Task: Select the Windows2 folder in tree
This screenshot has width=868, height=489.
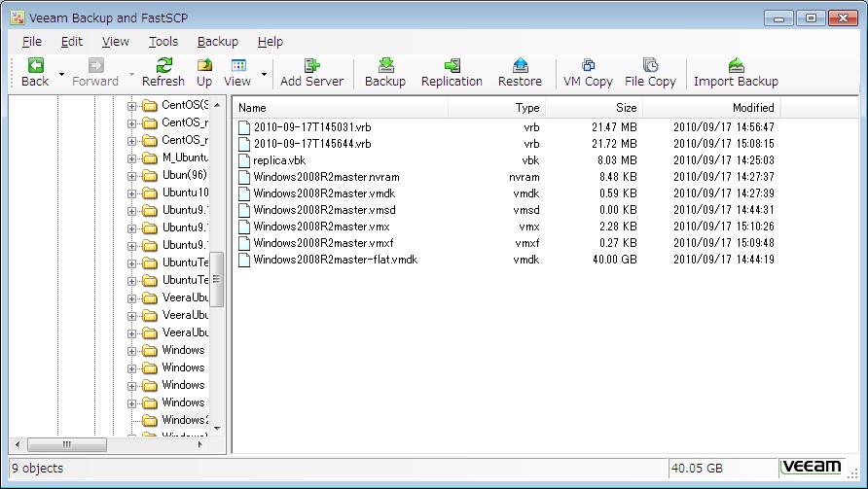Action: pos(186,420)
